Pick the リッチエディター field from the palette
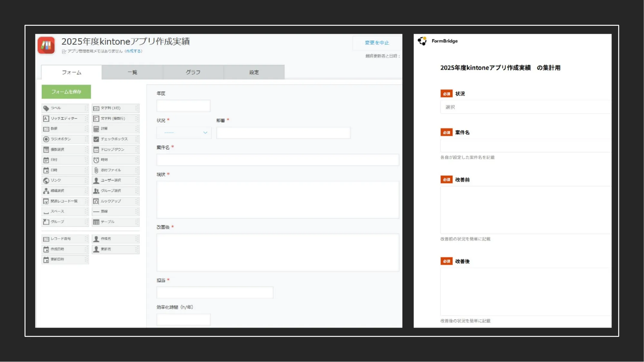Screen dimensions: 644x362 [65, 118]
